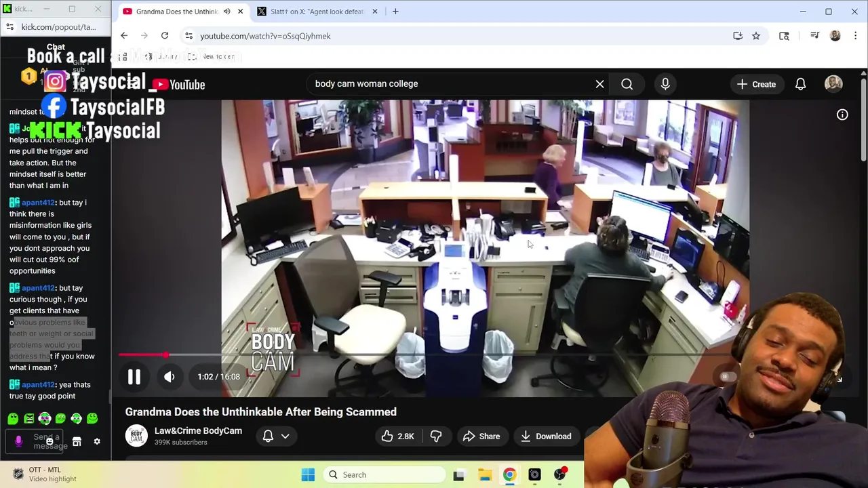Image resolution: width=868 pixels, height=488 pixels.
Task: Show video info card icon
Action: pyautogui.click(x=842, y=115)
